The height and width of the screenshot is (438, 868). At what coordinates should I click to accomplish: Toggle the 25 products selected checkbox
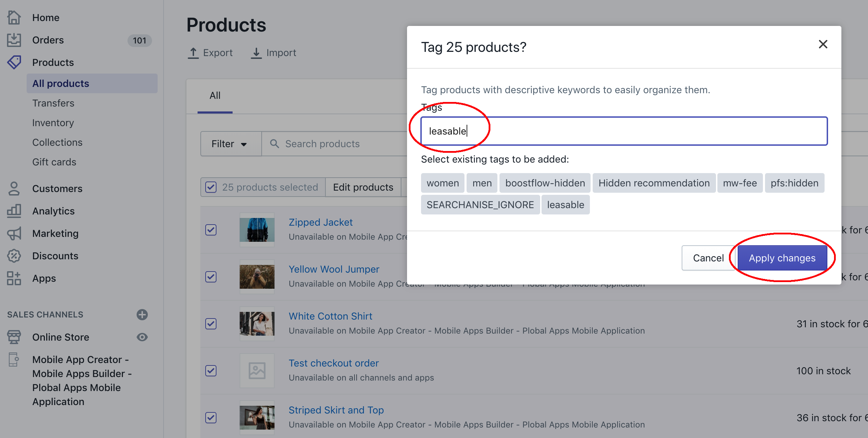coord(211,187)
